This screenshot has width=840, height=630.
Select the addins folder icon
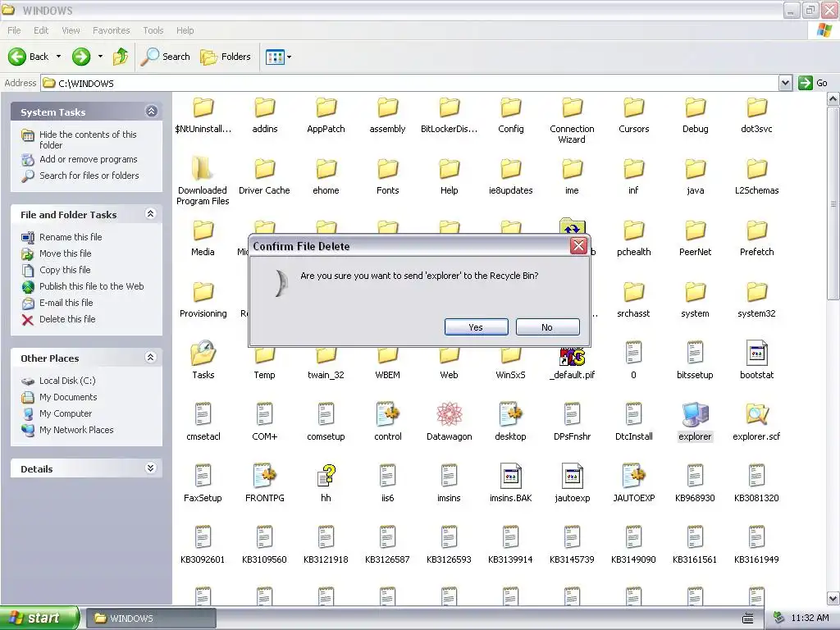[x=264, y=106]
